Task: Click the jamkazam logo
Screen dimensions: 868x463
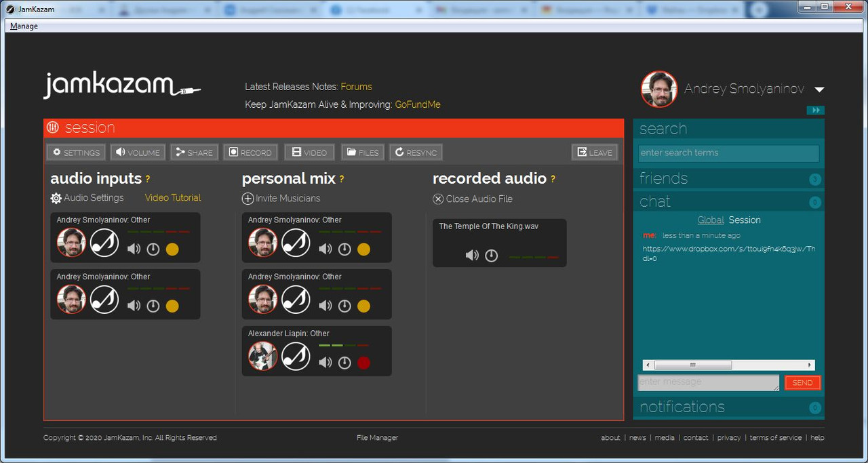Action: tap(122, 86)
